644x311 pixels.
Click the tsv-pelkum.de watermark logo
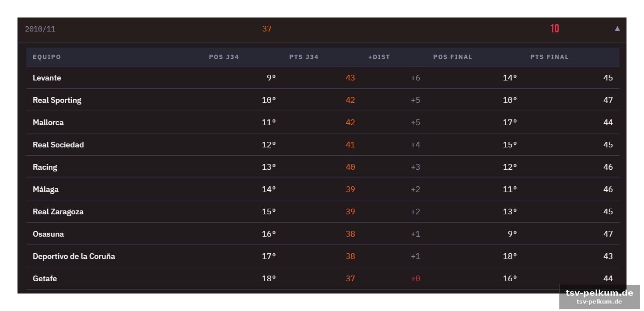599,297
